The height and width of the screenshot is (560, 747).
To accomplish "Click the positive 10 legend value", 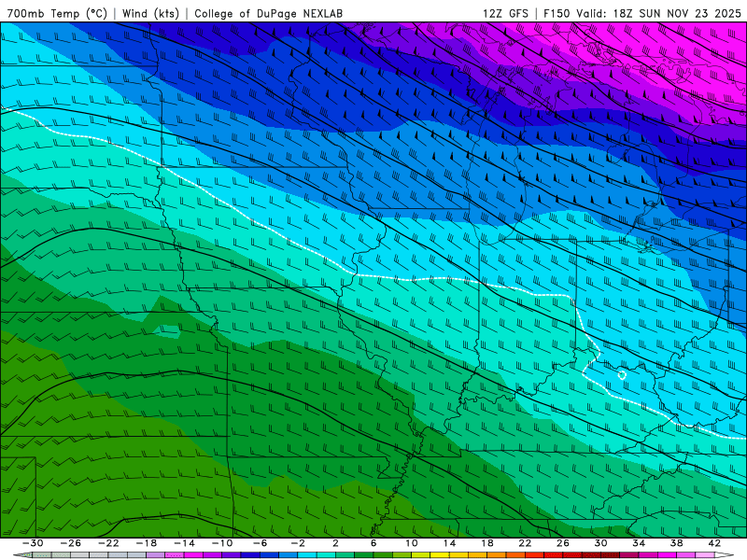I will 412,543.
